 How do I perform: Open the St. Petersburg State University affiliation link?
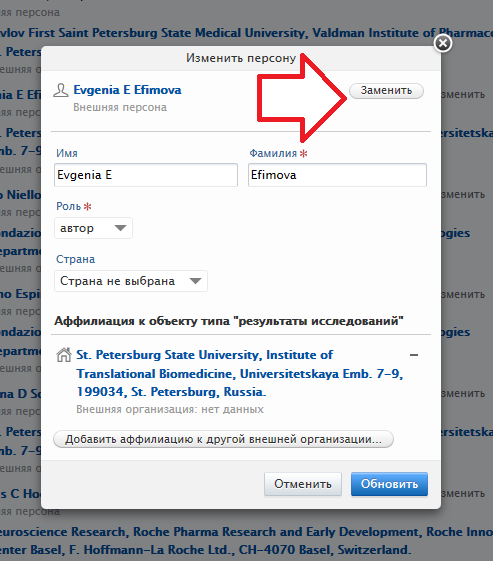[x=240, y=373]
